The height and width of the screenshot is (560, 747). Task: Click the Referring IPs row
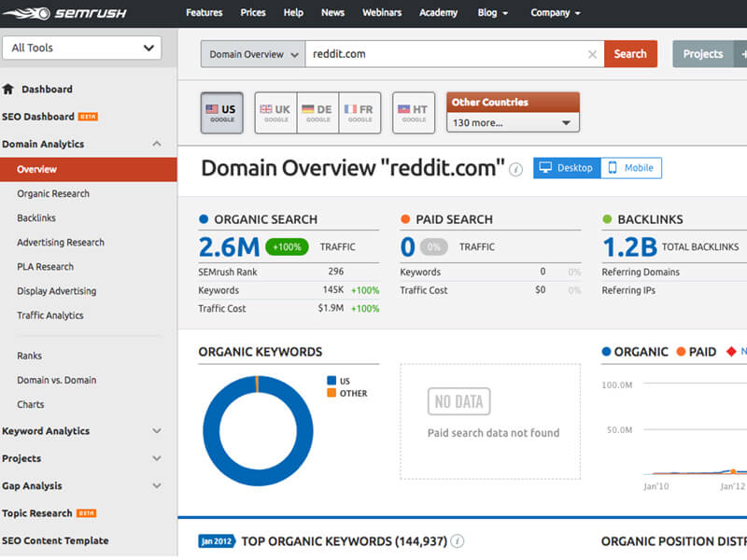[x=674, y=290]
